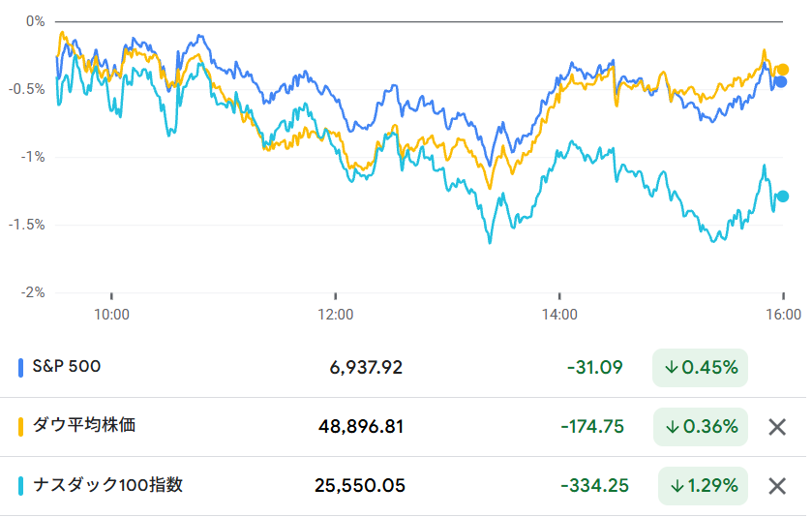Click the cyan Nasdaq line endpoint dot
The height and width of the screenshot is (517, 812).
[783, 197]
